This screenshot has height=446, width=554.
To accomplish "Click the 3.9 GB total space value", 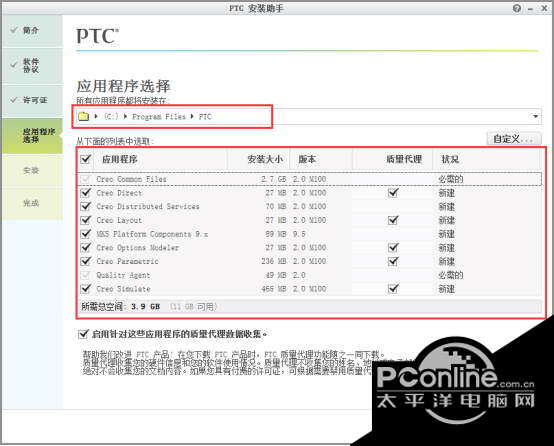I will pos(146,306).
